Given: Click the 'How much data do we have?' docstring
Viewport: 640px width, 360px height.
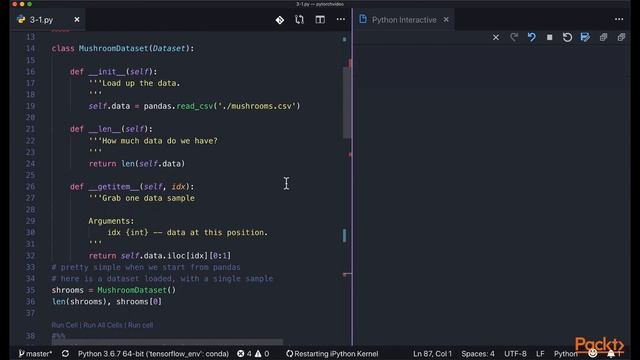Looking at the screenshot, I should pyautogui.click(x=153, y=141).
